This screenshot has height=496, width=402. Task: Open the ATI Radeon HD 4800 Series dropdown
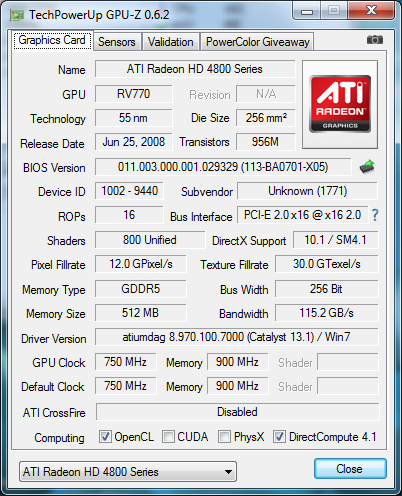point(128,471)
